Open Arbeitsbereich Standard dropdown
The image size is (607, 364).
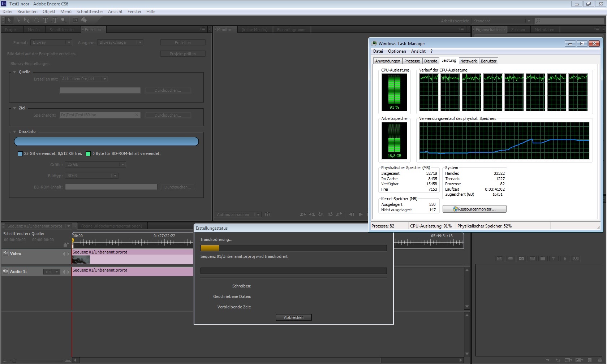pyautogui.click(x=501, y=21)
